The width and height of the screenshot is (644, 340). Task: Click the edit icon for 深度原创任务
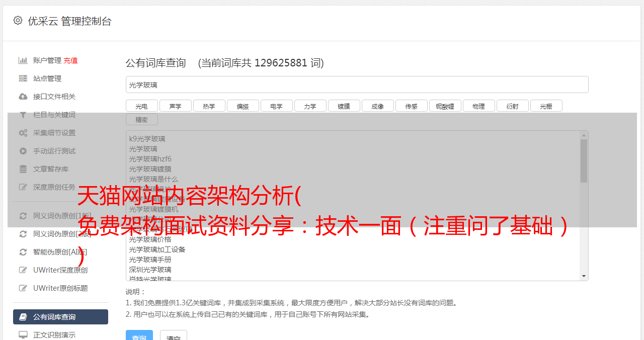pyautogui.click(x=23, y=187)
